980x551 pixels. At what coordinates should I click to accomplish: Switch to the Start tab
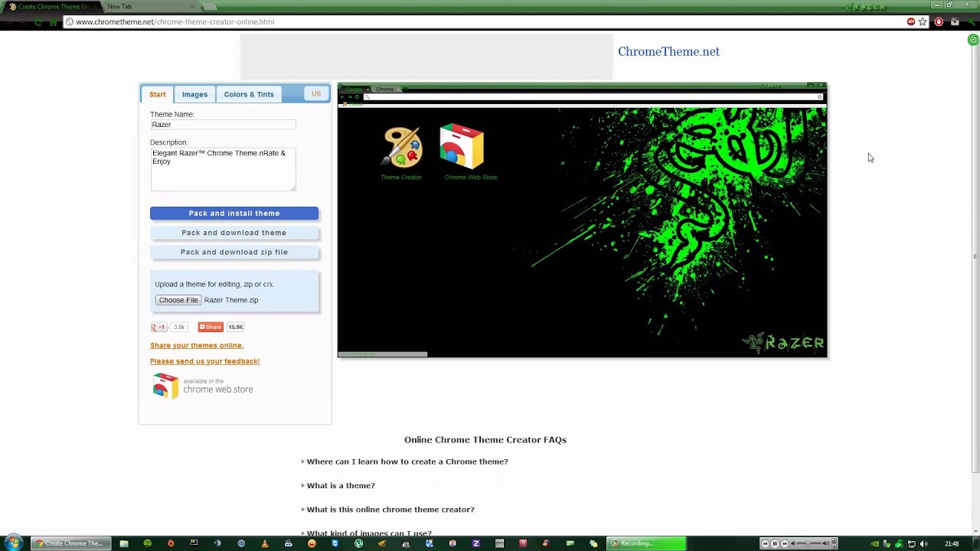[x=158, y=94]
